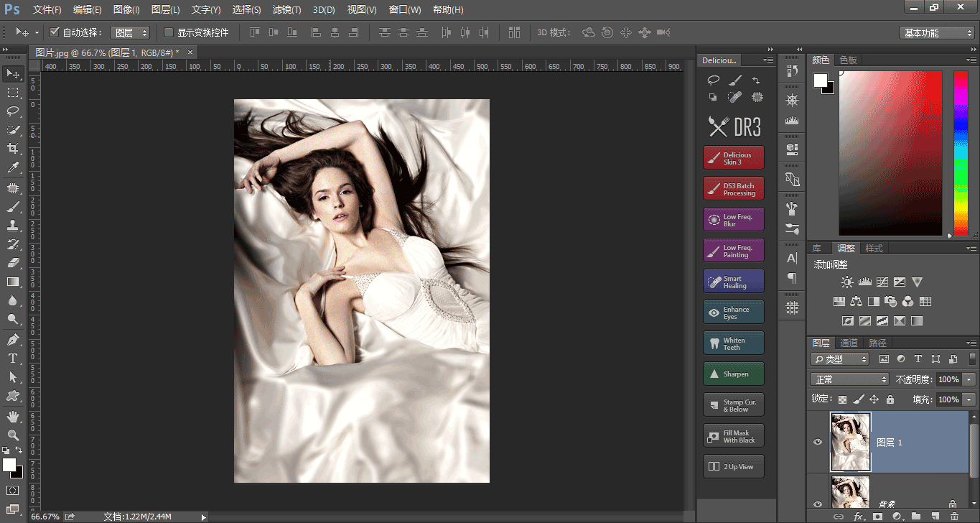This screenshot has width=980, height=523.
Task: Select the Crop tool
Action: point(13,149)
